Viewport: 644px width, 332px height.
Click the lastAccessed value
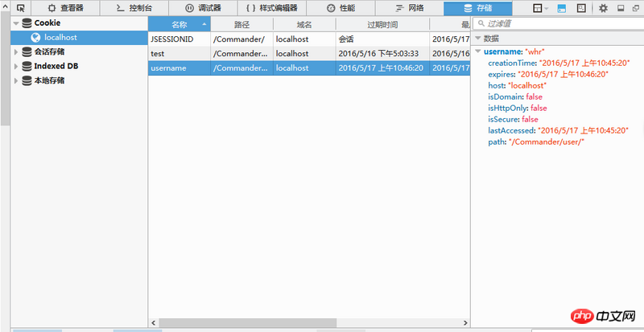click(583, 130)
